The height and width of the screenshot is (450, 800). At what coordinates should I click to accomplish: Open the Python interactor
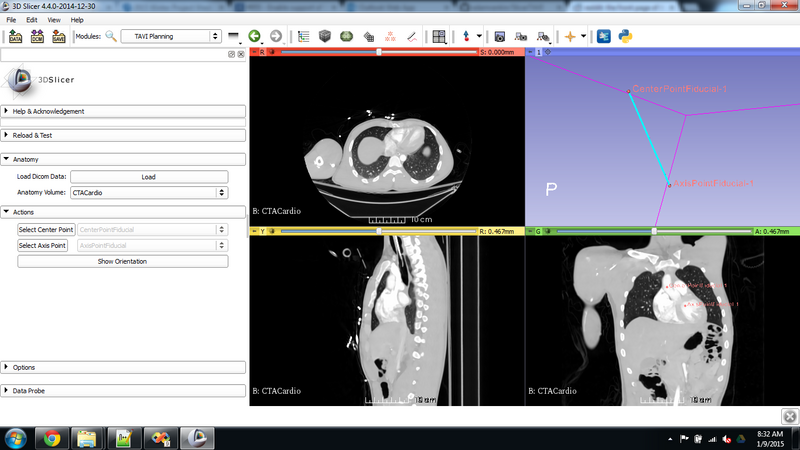(626, 36)
